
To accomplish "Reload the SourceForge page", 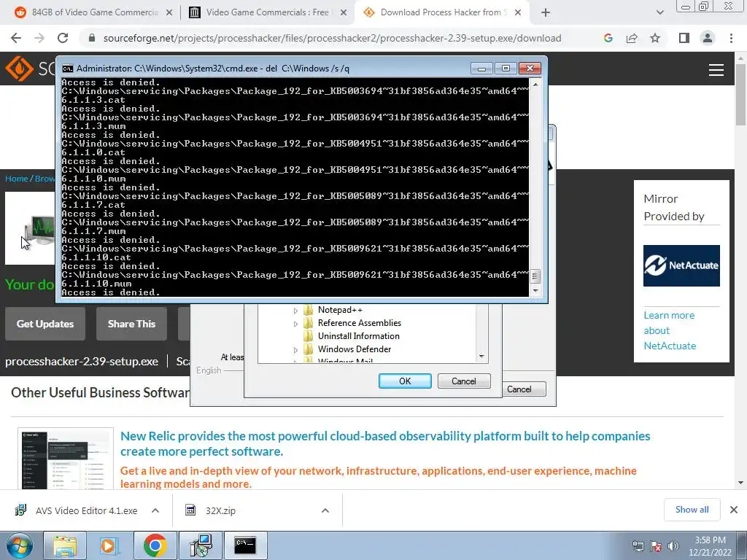I will pyautogui.click(x=63, y=38).
